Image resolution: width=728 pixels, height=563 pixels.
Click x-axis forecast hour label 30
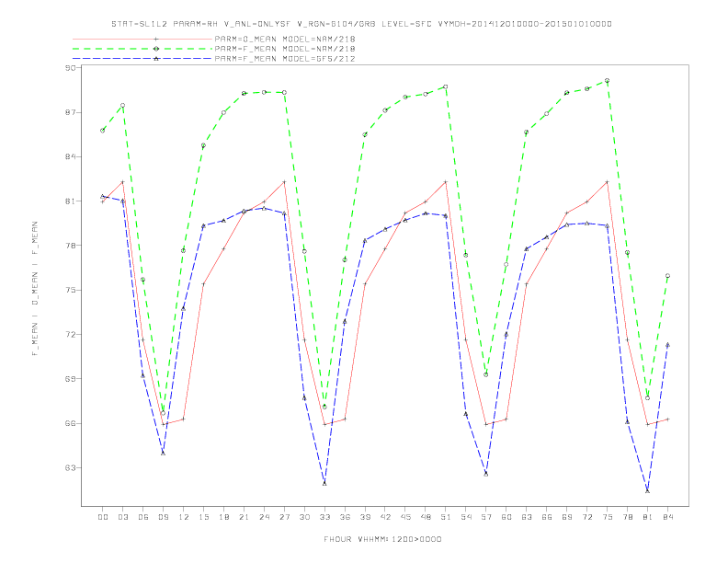click(x=304, y=517)
